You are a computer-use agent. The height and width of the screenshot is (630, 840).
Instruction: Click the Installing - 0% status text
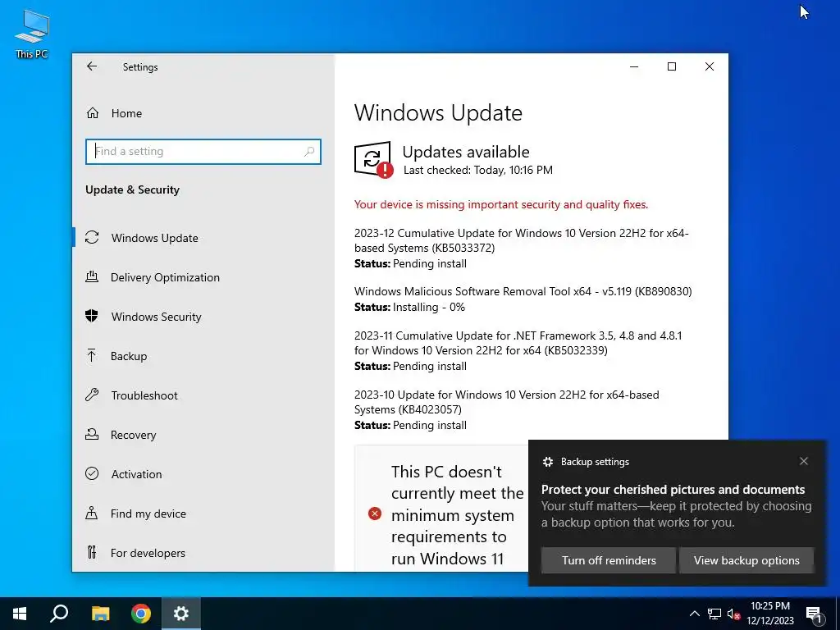428,307
